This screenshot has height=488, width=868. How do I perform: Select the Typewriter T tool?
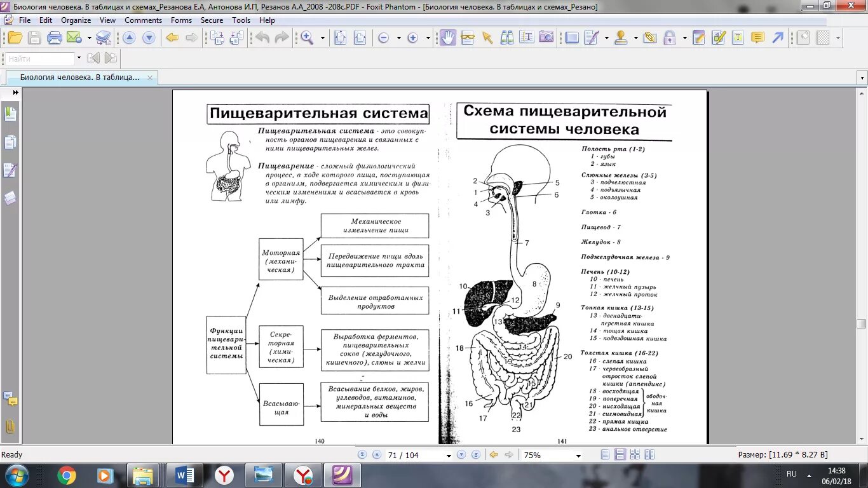pos(738,37)
